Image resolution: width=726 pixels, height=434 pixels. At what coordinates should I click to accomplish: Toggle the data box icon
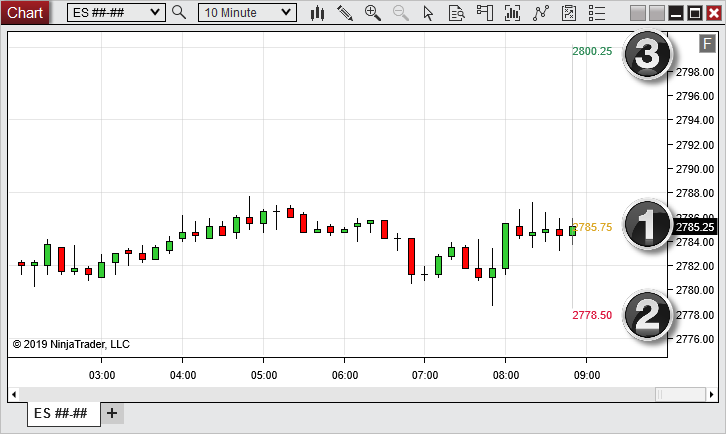pyautogui.click(x=456, y=13)
